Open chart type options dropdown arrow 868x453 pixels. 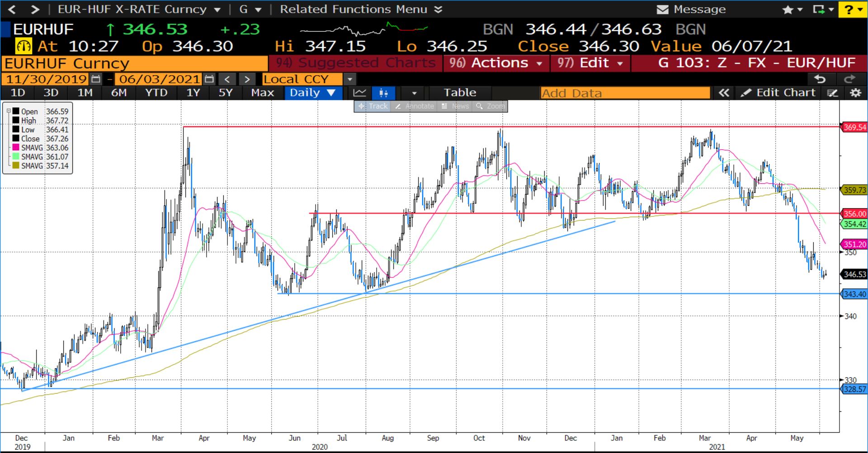click(x=414, y=93)
